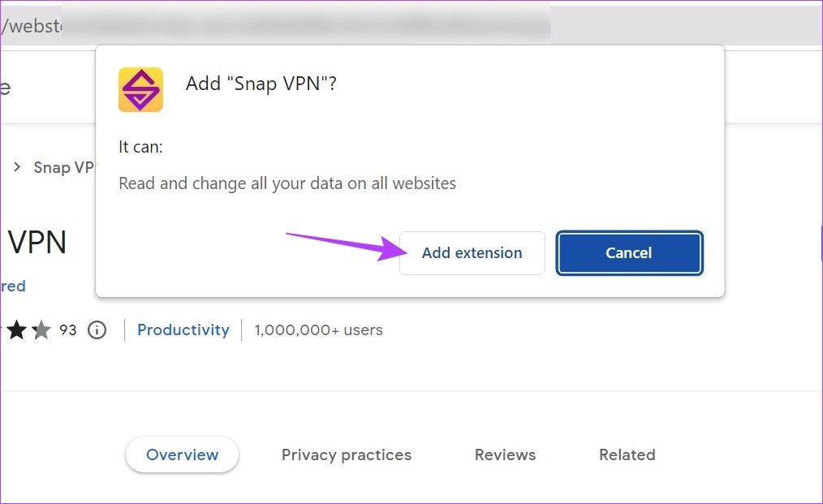Screen dimensions: 823x504
Task: Cancel the Snap VPN installation
Action: coord(629,252)
